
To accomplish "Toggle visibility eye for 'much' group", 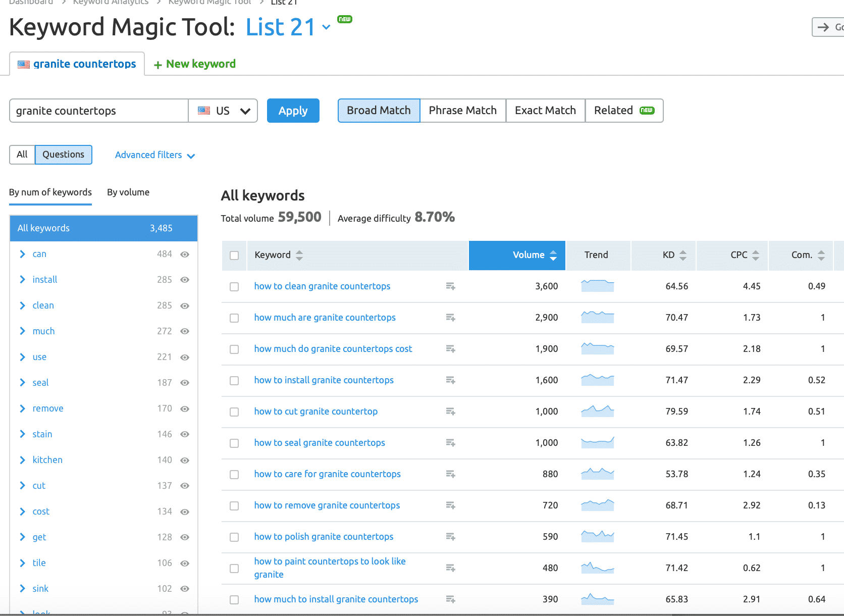I will [185, 331].
